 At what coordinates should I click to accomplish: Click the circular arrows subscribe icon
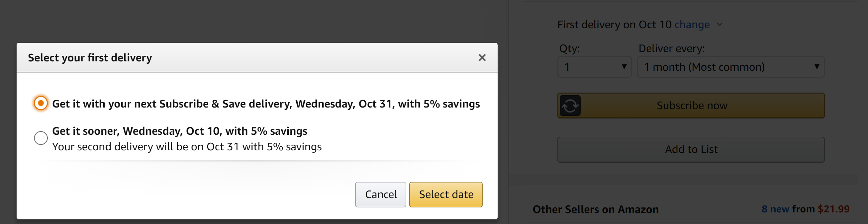tap(570, 106)
